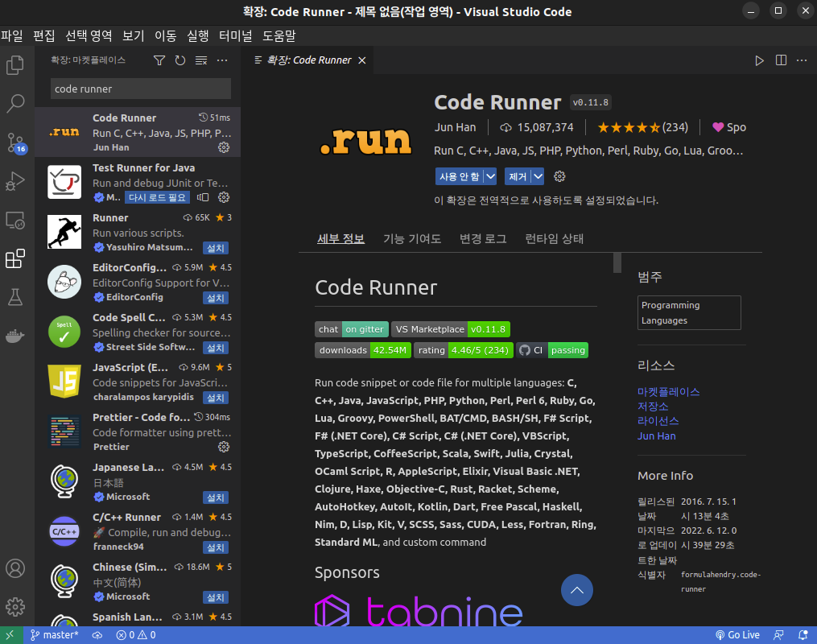Click 다시 로드 필요 on Test Runner for Java

(x=157, y=197)
